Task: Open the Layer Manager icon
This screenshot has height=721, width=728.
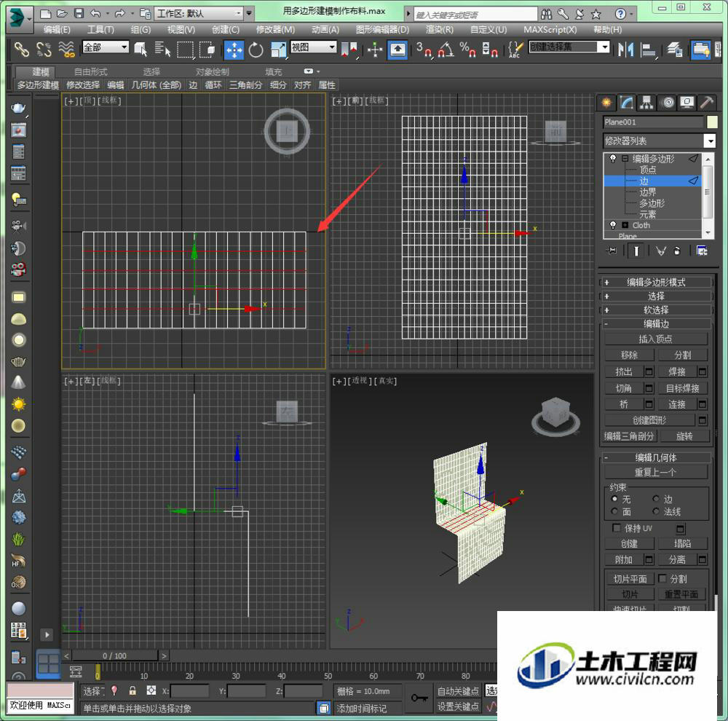Action: (x=675, y=49)
